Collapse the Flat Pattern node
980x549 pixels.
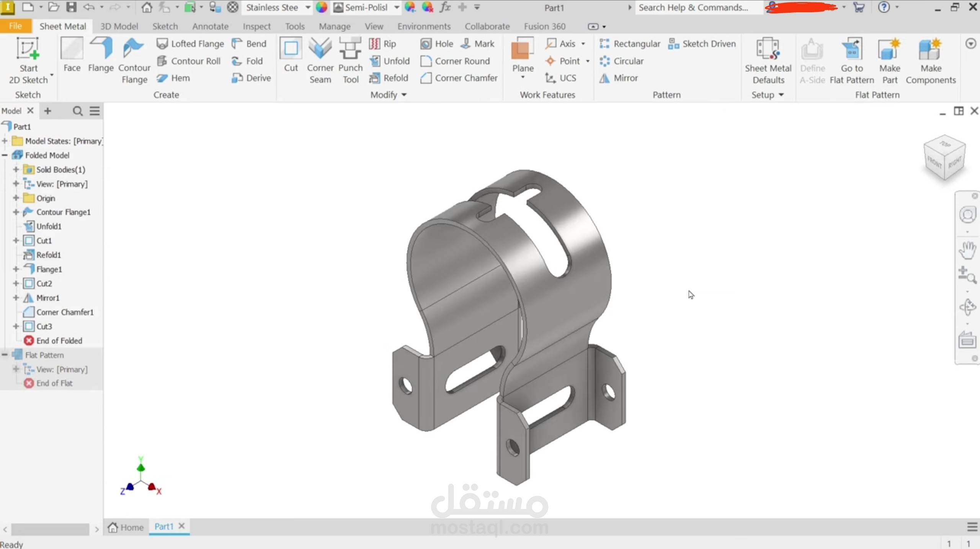[x=5, y=355]
